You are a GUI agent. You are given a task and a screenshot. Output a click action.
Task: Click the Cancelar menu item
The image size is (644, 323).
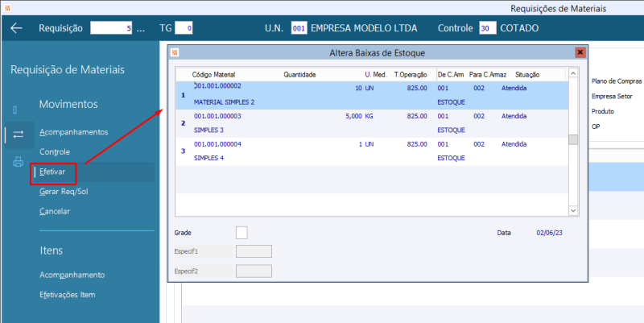pyautogui.click(x=55, y=211)
